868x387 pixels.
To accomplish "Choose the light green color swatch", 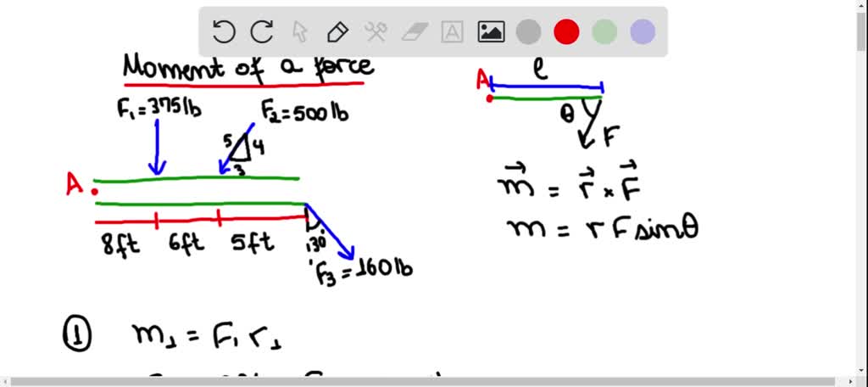I will 604,32.
